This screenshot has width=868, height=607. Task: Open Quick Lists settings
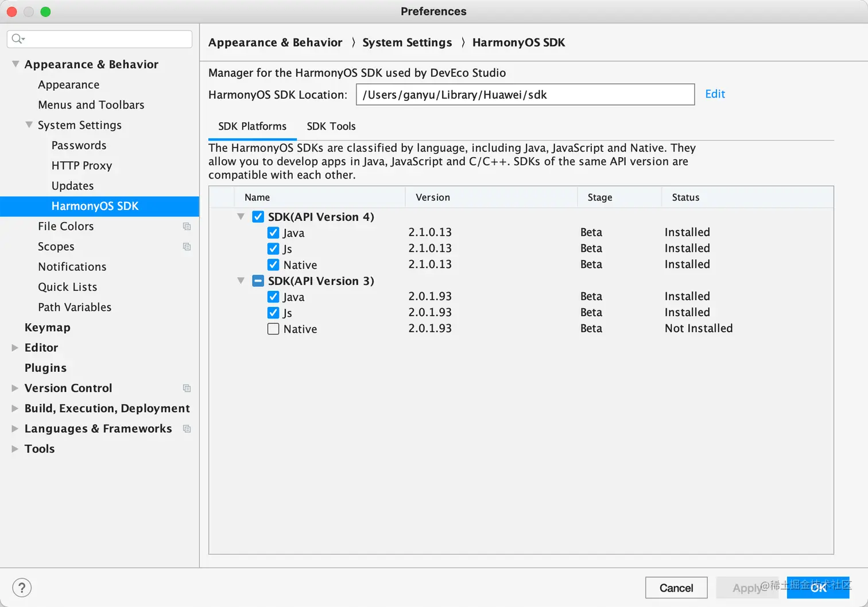click(x=67, y=287)
